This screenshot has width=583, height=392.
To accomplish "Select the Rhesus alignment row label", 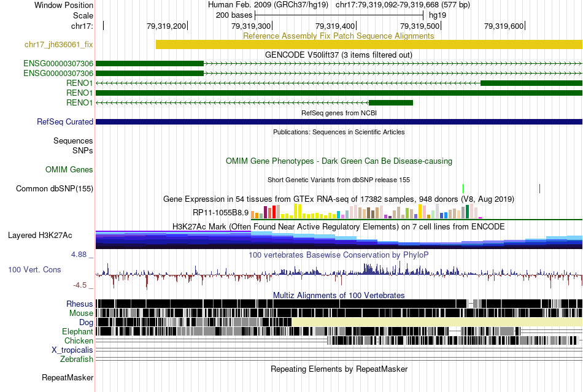I will pos(80,304).
